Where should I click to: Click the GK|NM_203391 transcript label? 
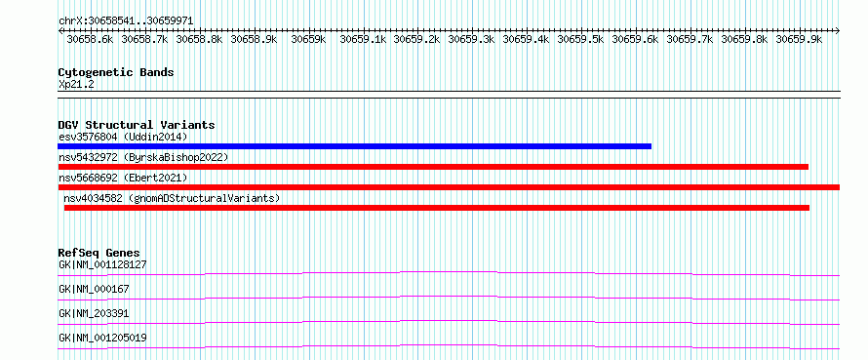(94, 313)
